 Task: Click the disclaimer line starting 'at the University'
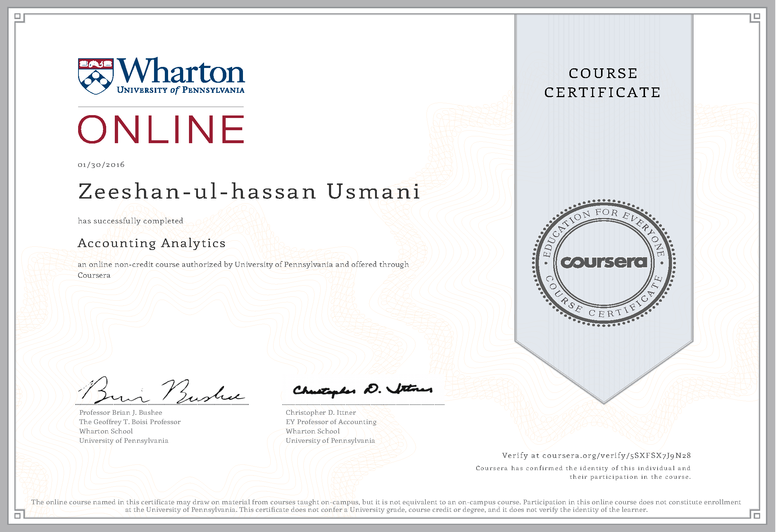386,510
